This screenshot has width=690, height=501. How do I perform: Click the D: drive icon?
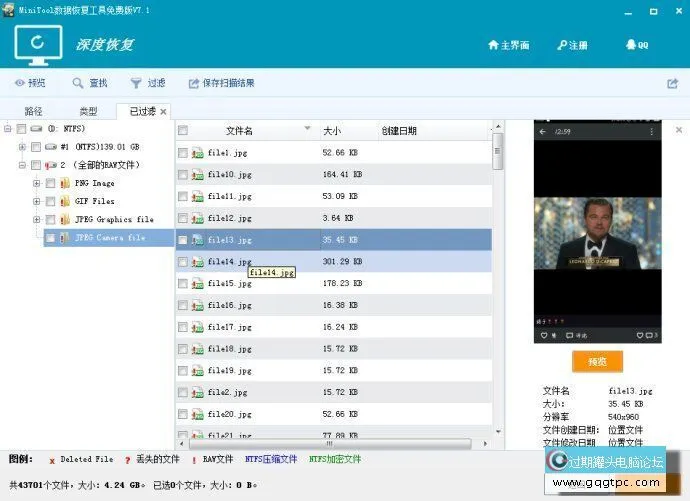[36, 128]
